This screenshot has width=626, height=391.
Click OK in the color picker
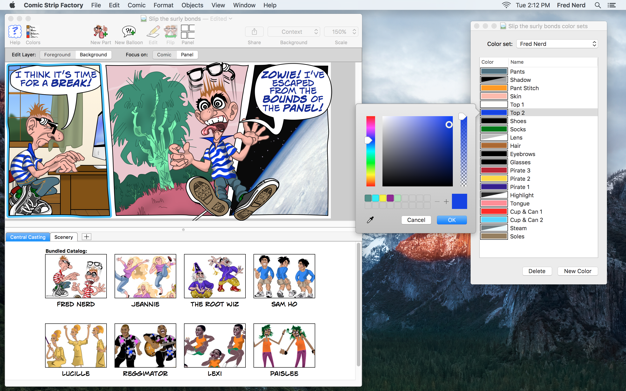coord(452,220)
